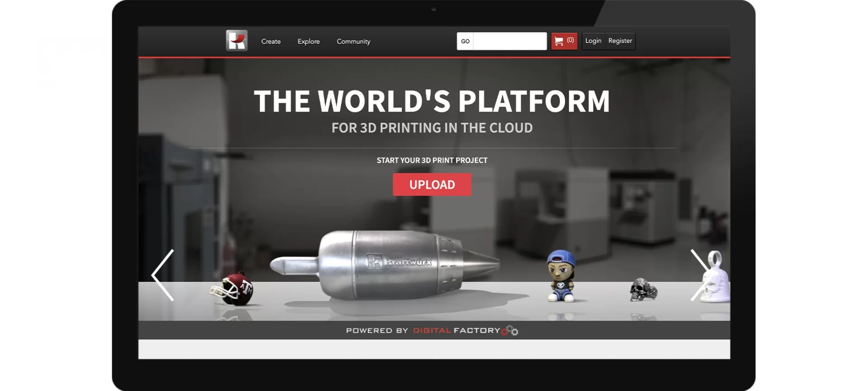Click the Login button
Screen dimensions: 868x391
[593, 41]
